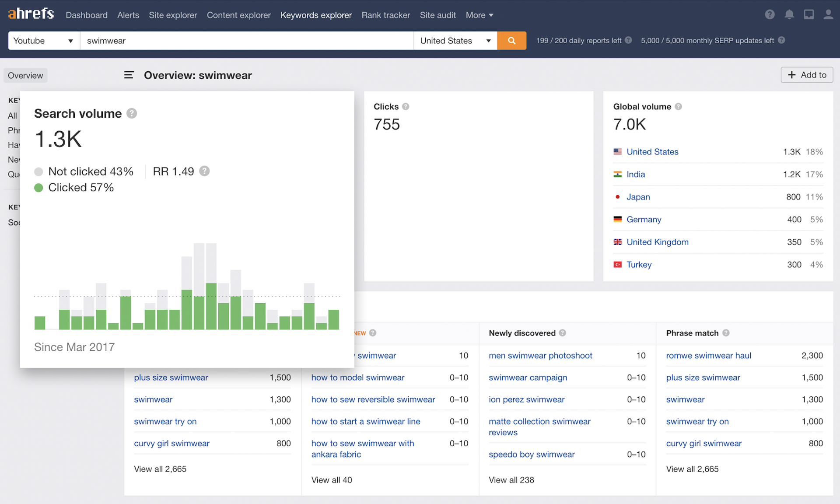Click help icon next to Newly discovered
The width and height of the screenshot is (840, 504).
563,333
